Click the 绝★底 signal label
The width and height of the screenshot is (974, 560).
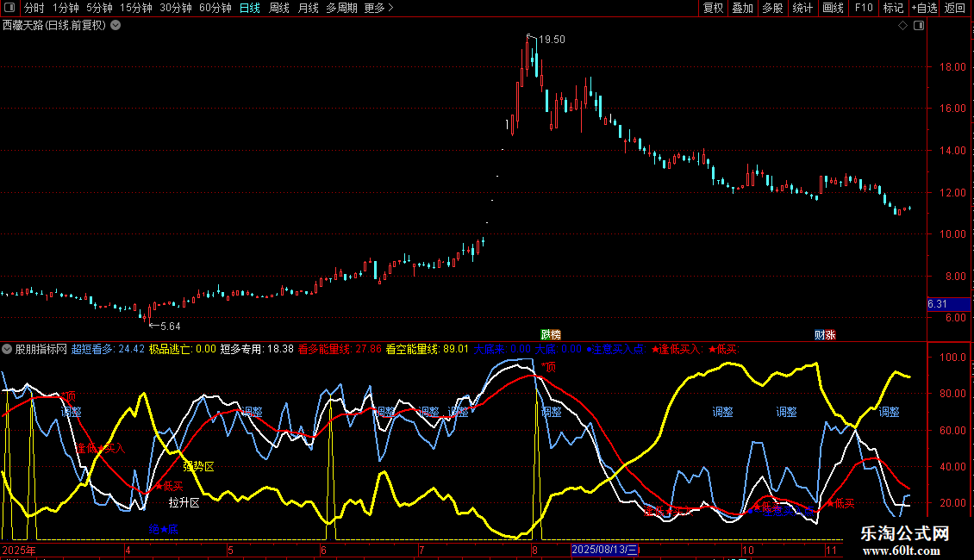click(x=164, y=530)
